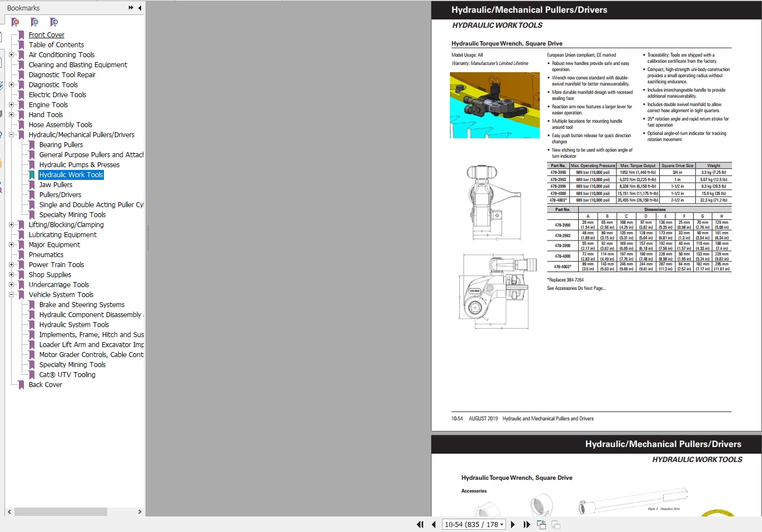Click the double-arrow bookmark options control
Image resolution: width=762 pixels, height=532 pixels.
point(130,8)
